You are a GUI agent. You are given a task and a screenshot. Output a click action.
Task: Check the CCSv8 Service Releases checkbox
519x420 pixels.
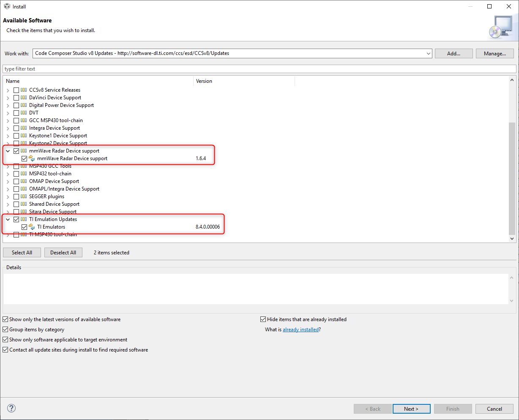16,90
